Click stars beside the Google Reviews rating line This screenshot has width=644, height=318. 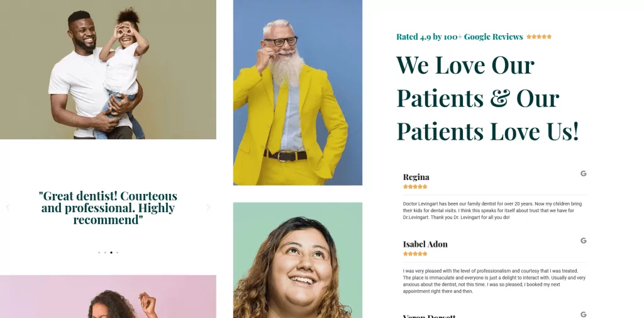539,37
